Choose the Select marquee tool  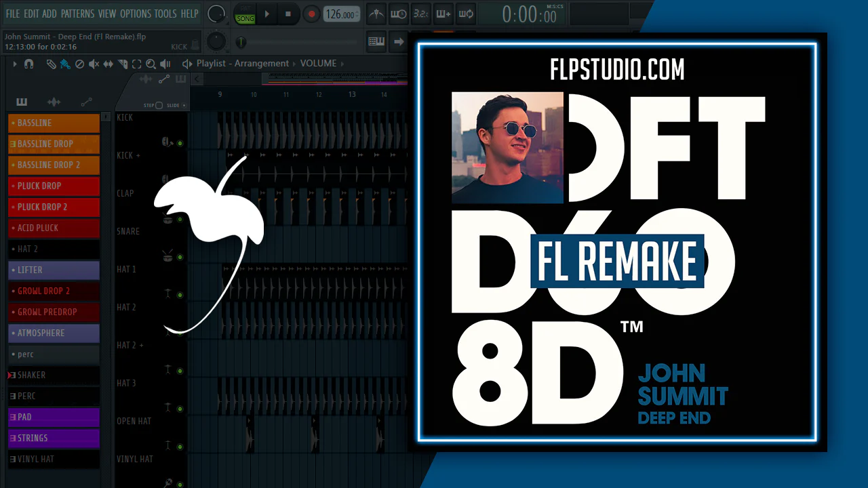136,64
